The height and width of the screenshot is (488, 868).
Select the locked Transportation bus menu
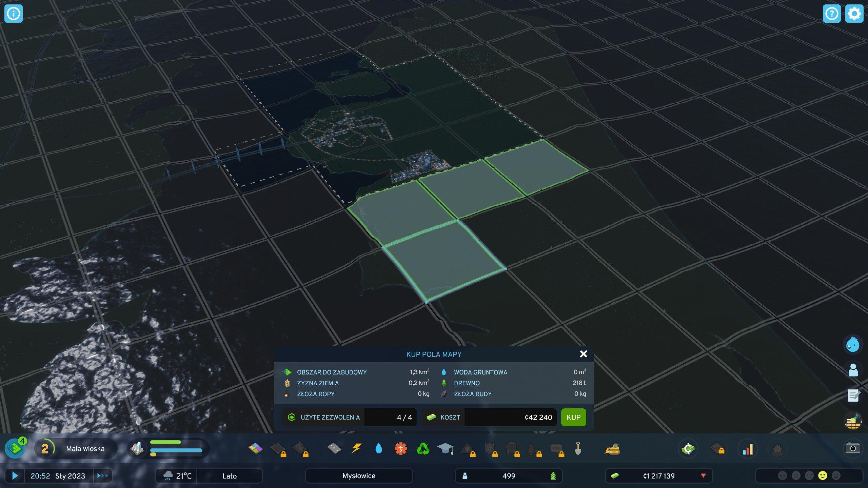point(512,449)
